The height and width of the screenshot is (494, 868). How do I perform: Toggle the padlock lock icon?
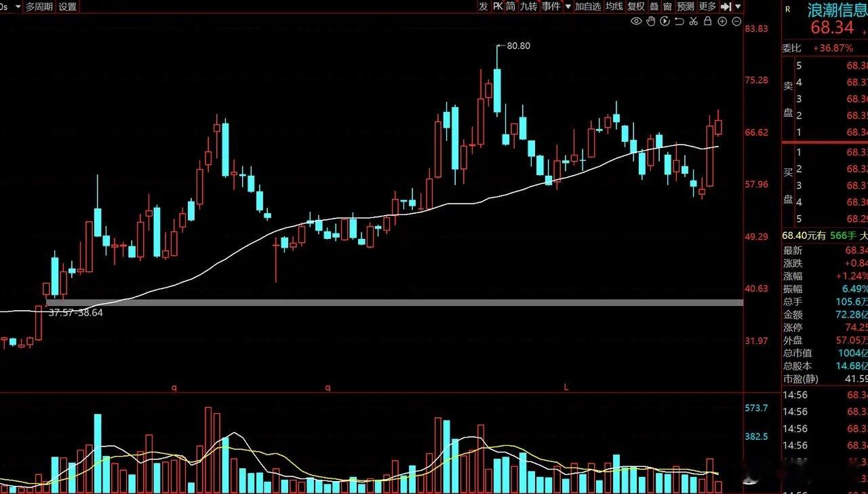click(707, 21)
